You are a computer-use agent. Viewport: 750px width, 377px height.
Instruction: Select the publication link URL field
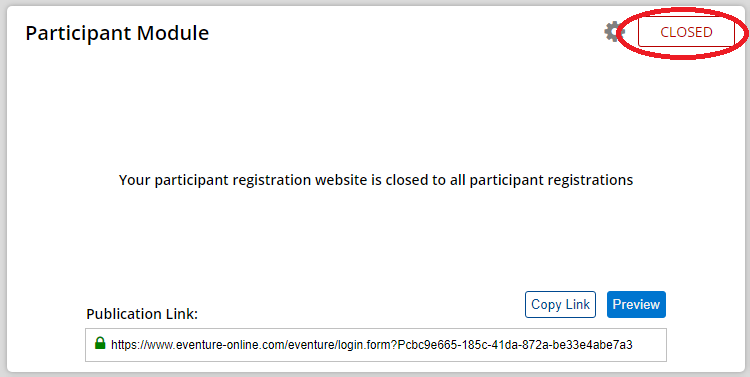tap(375, 344)
